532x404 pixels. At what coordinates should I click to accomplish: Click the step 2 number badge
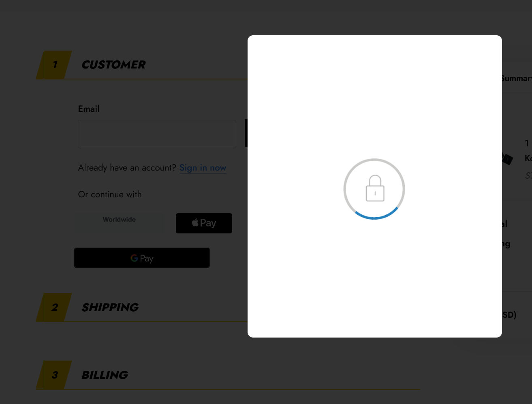tap(54, 307)
